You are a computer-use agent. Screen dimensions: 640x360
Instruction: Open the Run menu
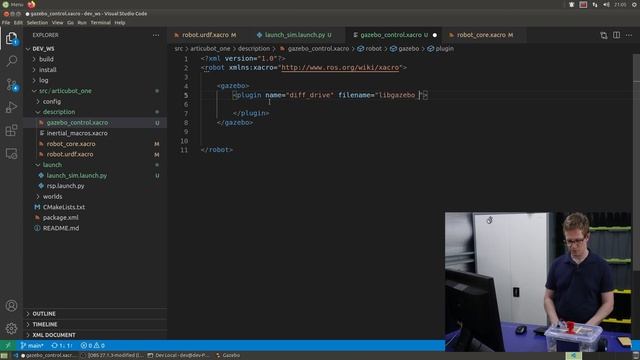(x=82, y=23)
